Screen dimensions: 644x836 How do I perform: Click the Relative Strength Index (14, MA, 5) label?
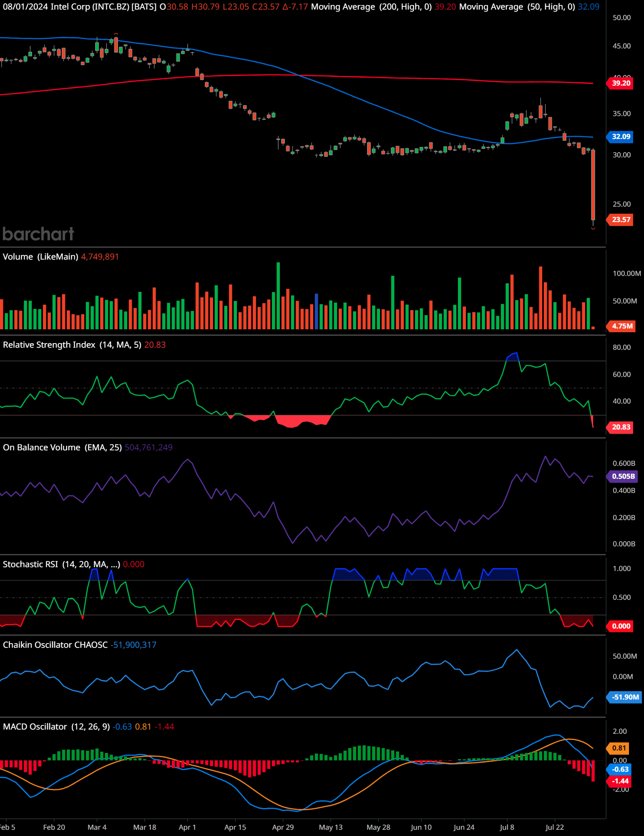tap(72, 345)
